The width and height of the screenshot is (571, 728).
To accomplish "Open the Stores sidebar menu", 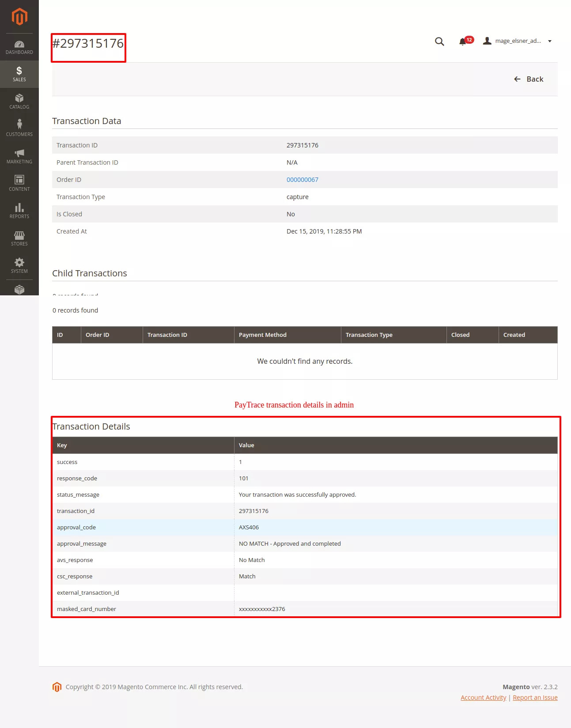I will coord(19,238).
